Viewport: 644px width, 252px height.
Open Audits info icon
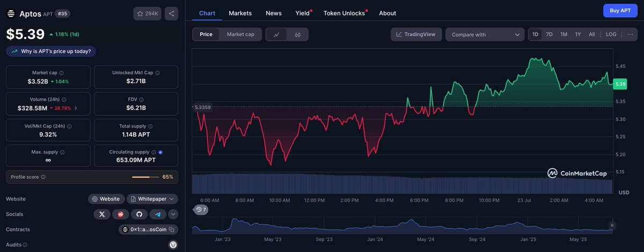pyautogui.click(x=25, y=244)
